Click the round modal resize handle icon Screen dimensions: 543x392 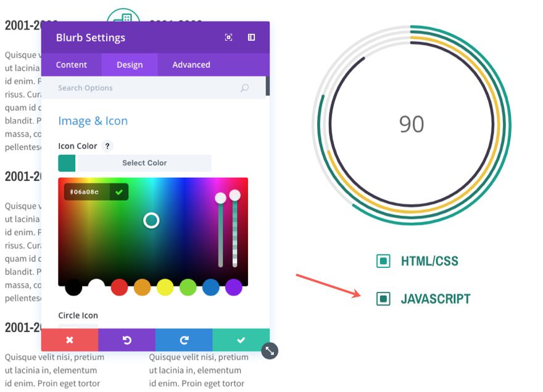tap(270, 351)
